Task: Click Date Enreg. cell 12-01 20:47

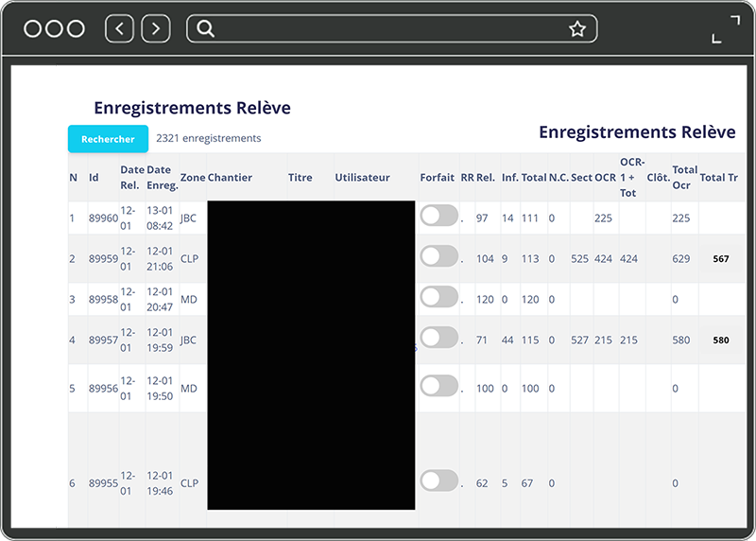Action: pos(160,299)
